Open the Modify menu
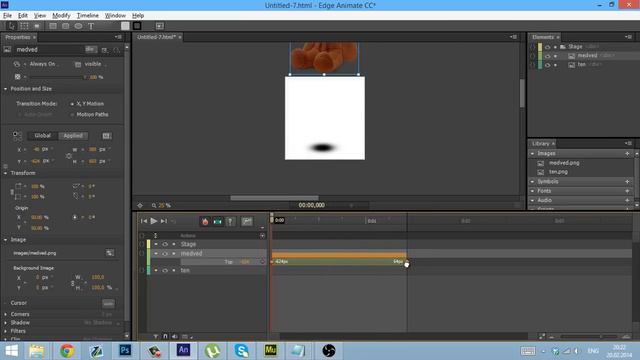The height and width of the screenshot is (360, 640). coord(61,16)
